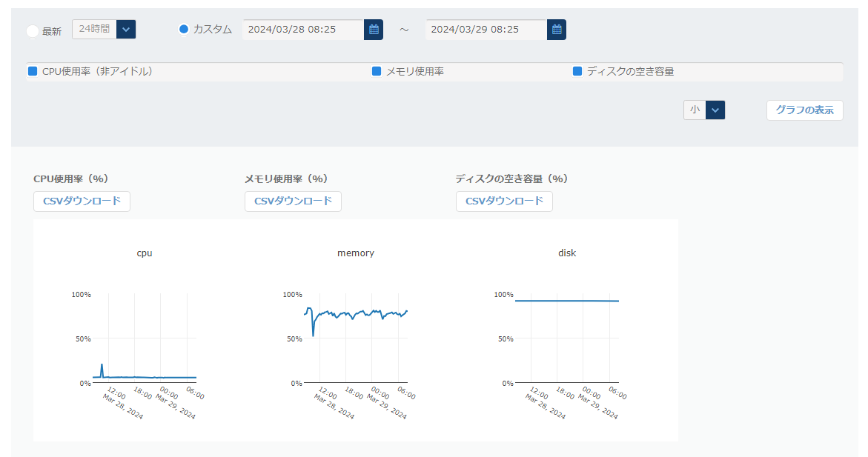Click the memory chart dip point
Screen dimensions: 868x457
[313, 336]
